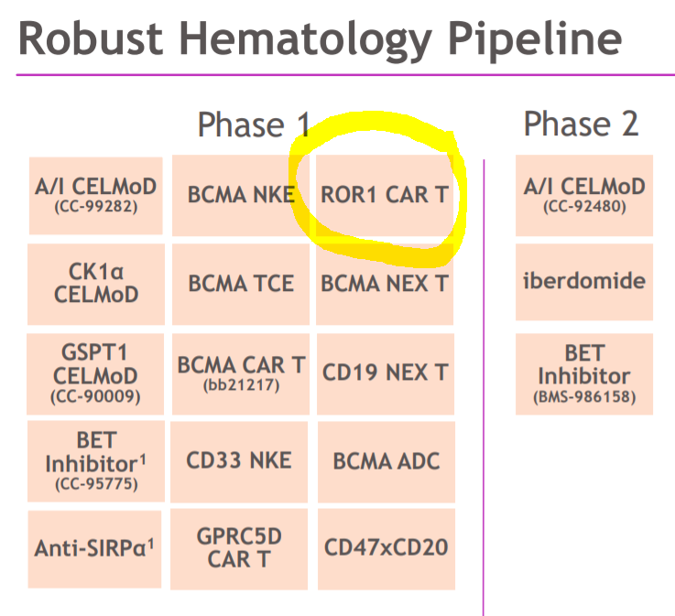Select the GPRC5D CAR T box

[x=242, y=547]
